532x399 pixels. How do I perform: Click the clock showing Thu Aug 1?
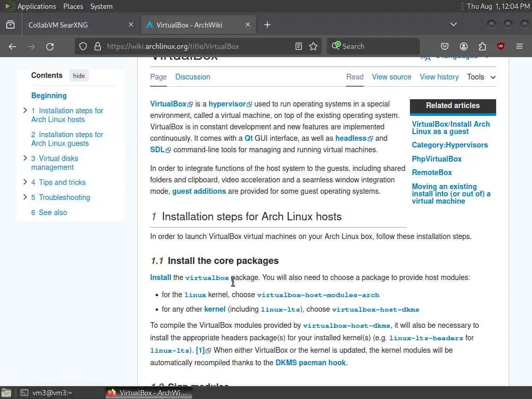pyautogui.click(x=498, y=6)
